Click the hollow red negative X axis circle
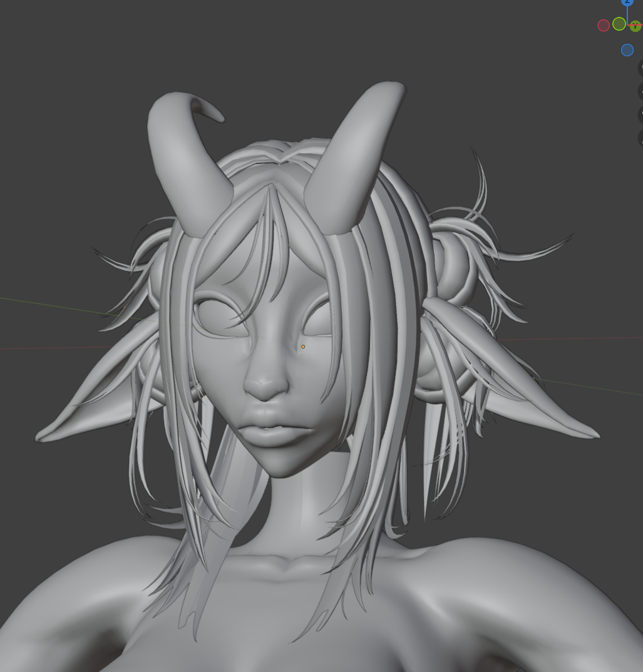Viewport: 643px width, 672px height. coord(604,25)
